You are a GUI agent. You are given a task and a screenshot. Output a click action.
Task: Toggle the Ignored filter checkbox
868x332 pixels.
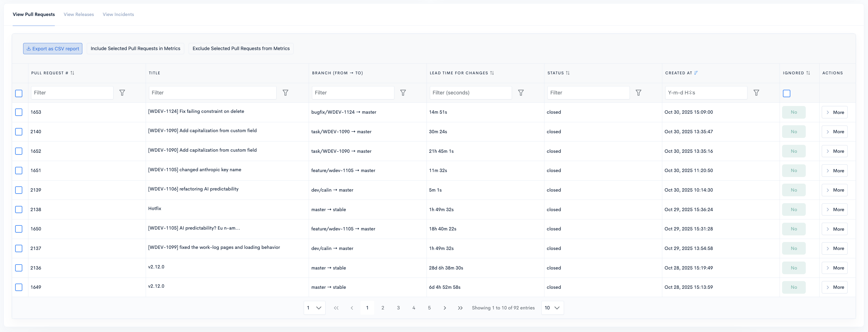[786, 93]
